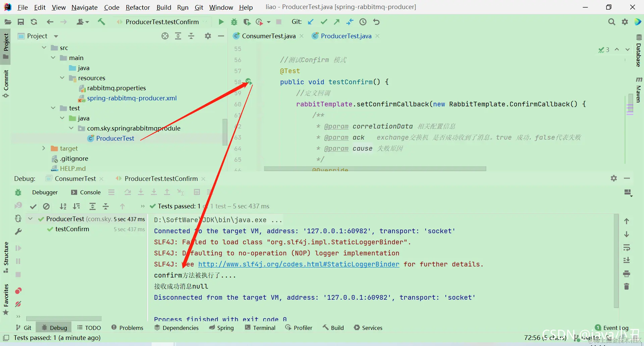The image size is (644, 346).
Task: Collapse the main folder
Action: 53,58
